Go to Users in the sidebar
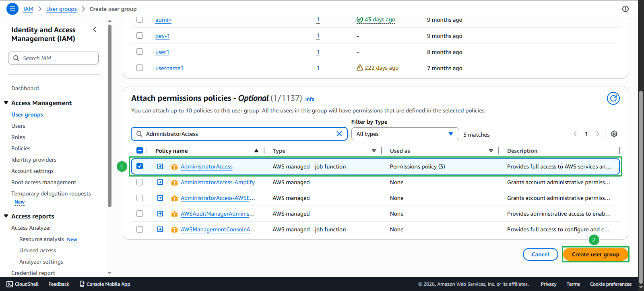644x291 pixels. [x=18, y=126]
